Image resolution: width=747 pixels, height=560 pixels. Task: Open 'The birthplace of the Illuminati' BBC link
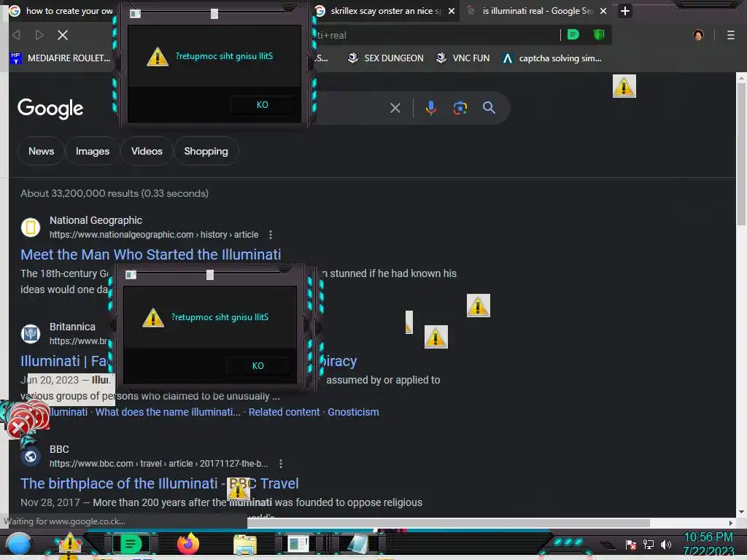point(160,483)
